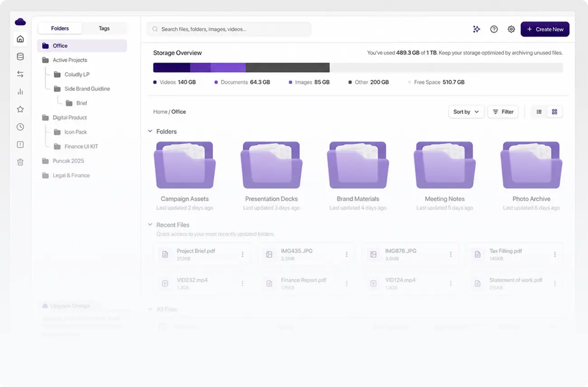This screenshot has width=588, height=387.
Task: Open the analytics bar chart icon
Action: point(20,91)
